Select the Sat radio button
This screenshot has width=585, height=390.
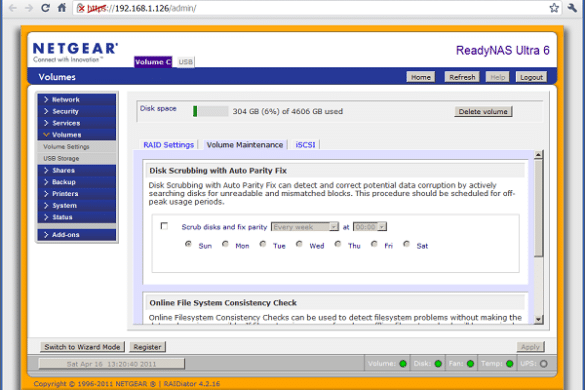[x=406, y=244]
